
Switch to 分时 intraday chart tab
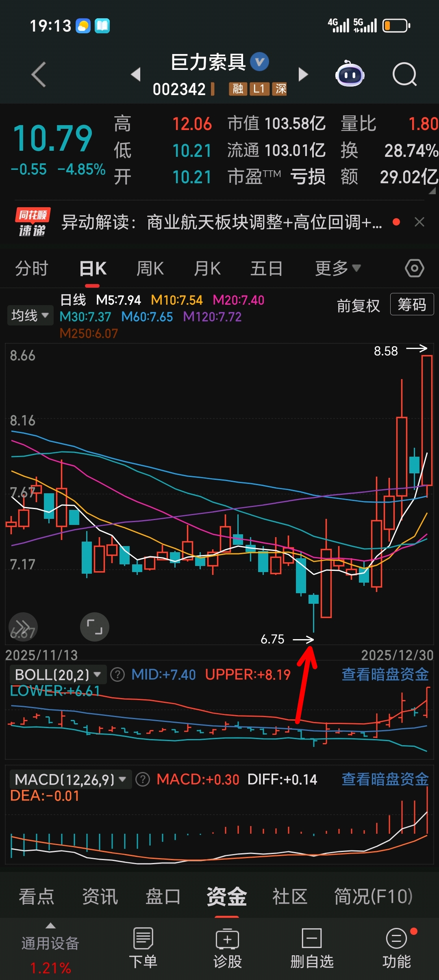click(32, 269)
